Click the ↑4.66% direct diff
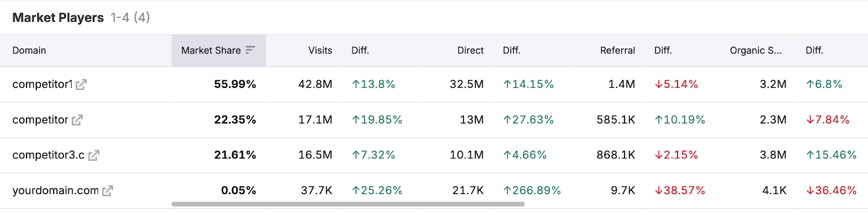The image size is (868, 214). (525, 155)
